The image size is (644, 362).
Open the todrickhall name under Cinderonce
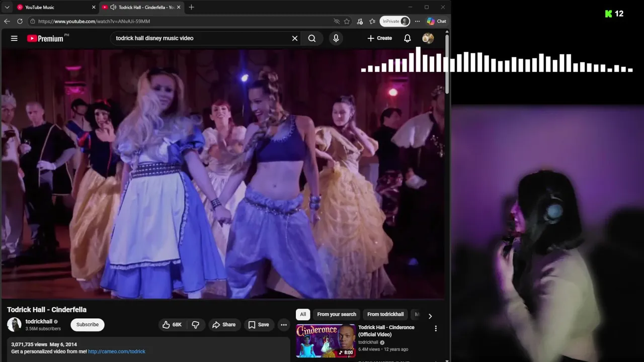(x=368, y=342)
